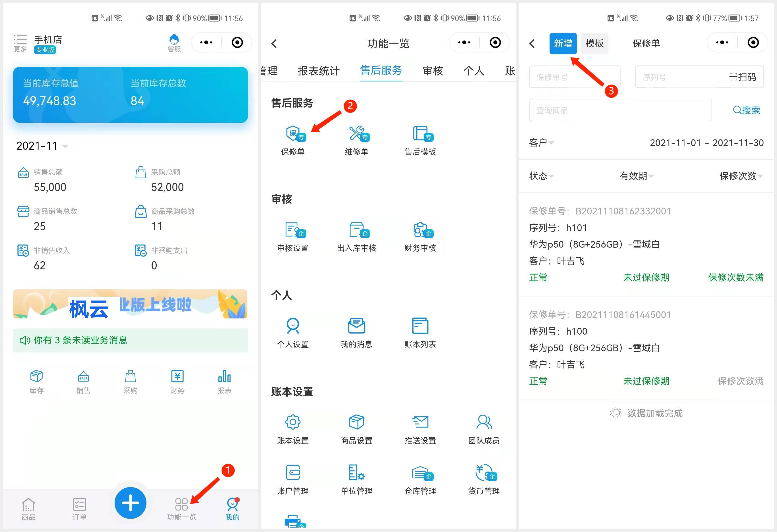Open unread business messages notice
Image resolution: width=777 pixels, height=532 pixels.
130,340
